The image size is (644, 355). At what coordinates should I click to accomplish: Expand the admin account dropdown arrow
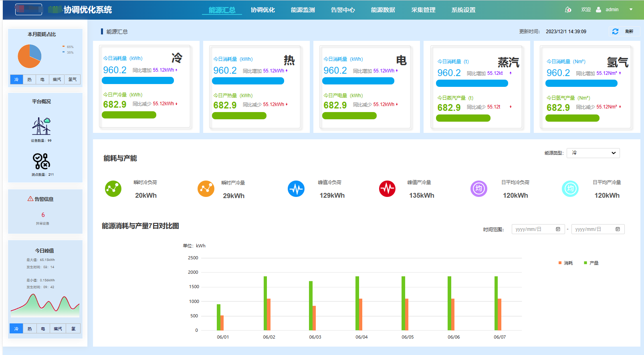[x=631, y=10]
